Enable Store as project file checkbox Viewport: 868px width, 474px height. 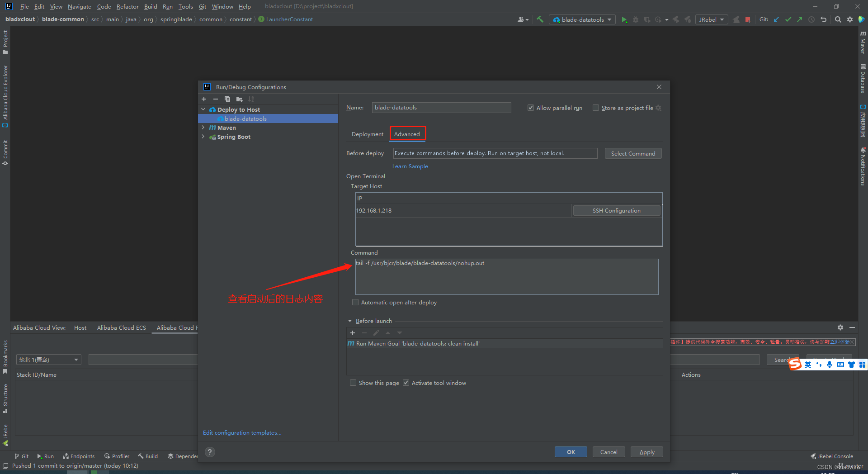pyautogui.click(x=596, y=108)
